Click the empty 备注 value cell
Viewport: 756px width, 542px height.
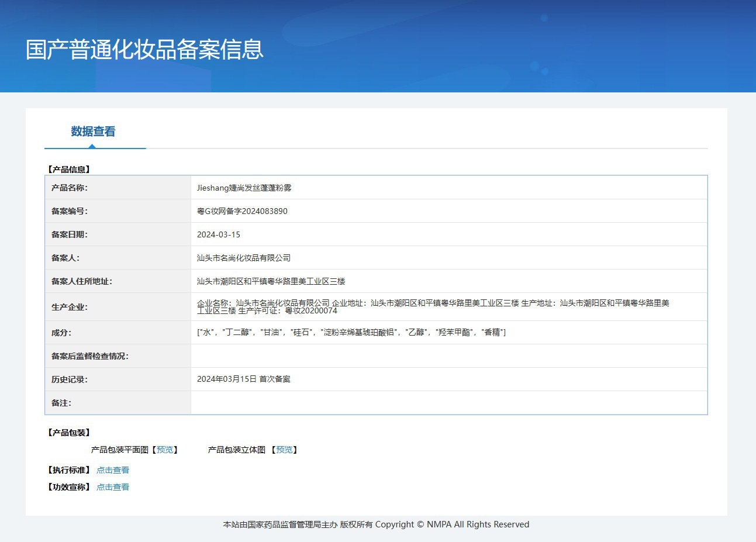448,403
